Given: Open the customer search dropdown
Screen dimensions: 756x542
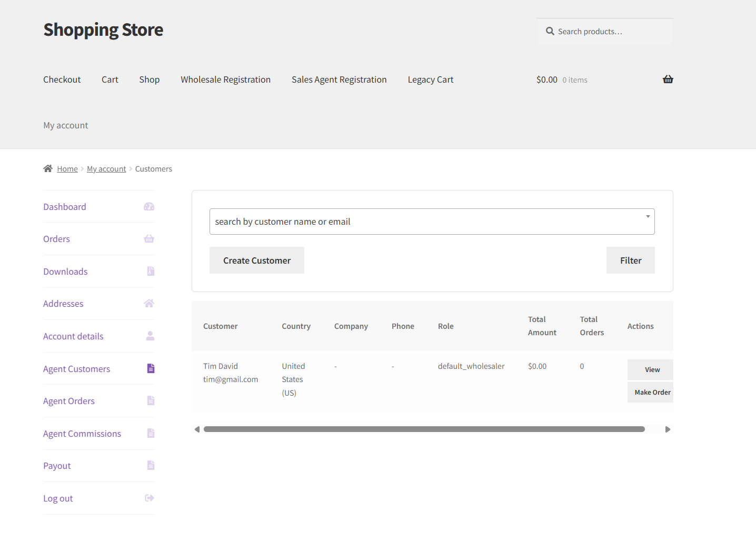Looking at the screenshot, I should tap(432, 222).
